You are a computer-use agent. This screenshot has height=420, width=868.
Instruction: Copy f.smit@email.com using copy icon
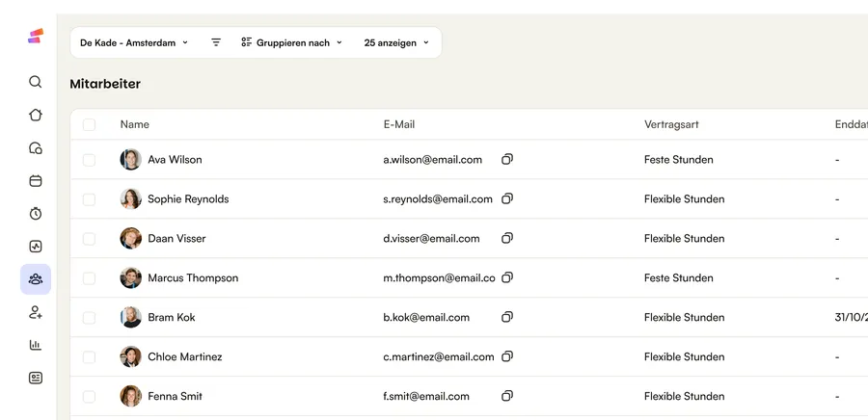click(x=507, y=396)
